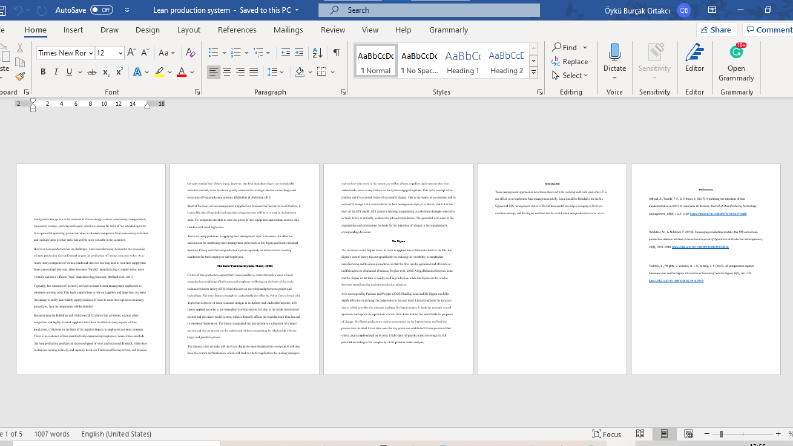Click the Format Painter brush icon
Viewport: 793px width, 446px height.
point(20,77)
